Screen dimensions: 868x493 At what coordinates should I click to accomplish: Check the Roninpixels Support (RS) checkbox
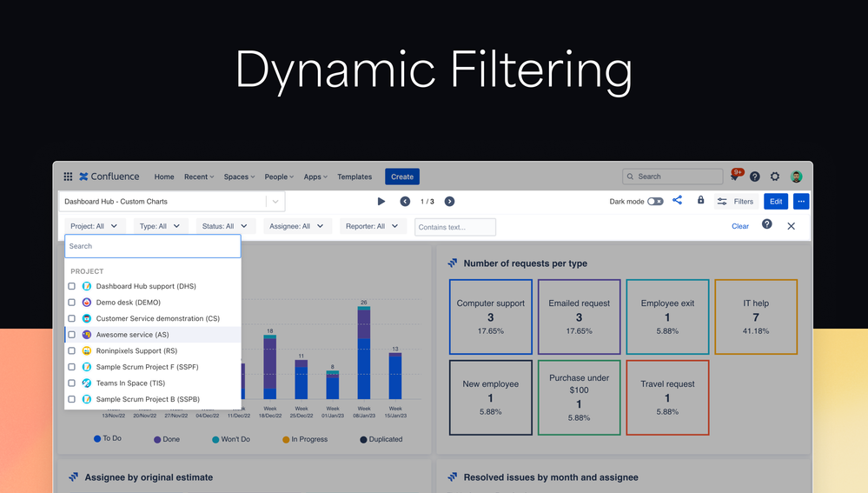point(71,350)
